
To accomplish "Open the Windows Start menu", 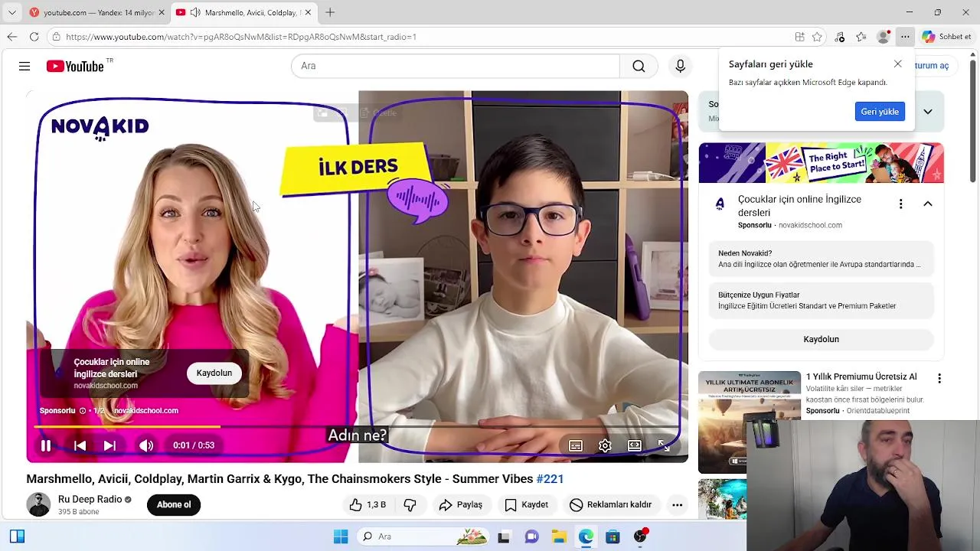I will point(341,537).
